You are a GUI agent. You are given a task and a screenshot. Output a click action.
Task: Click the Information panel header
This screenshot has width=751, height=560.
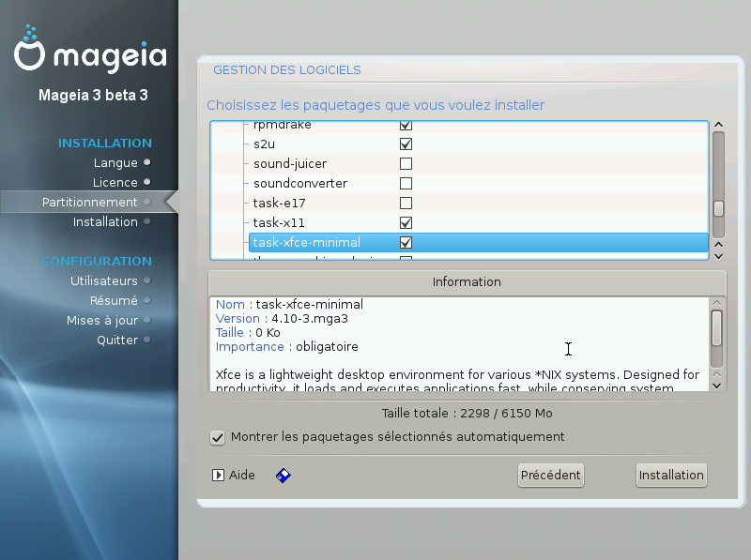(x=467, y=282)
